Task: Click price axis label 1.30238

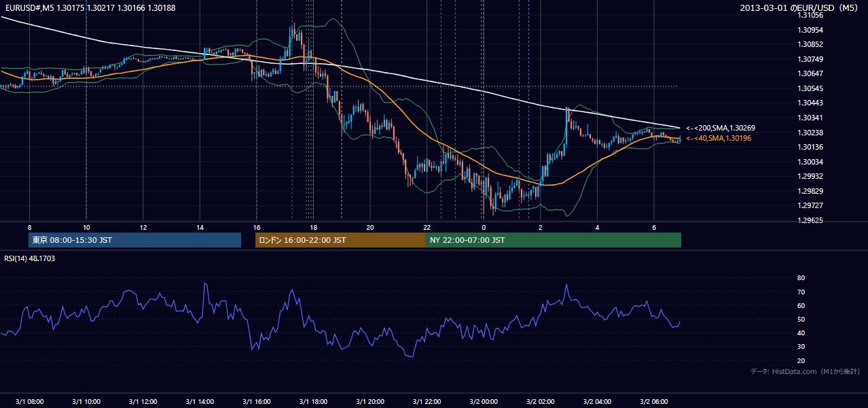Action: tap(811, 133)
